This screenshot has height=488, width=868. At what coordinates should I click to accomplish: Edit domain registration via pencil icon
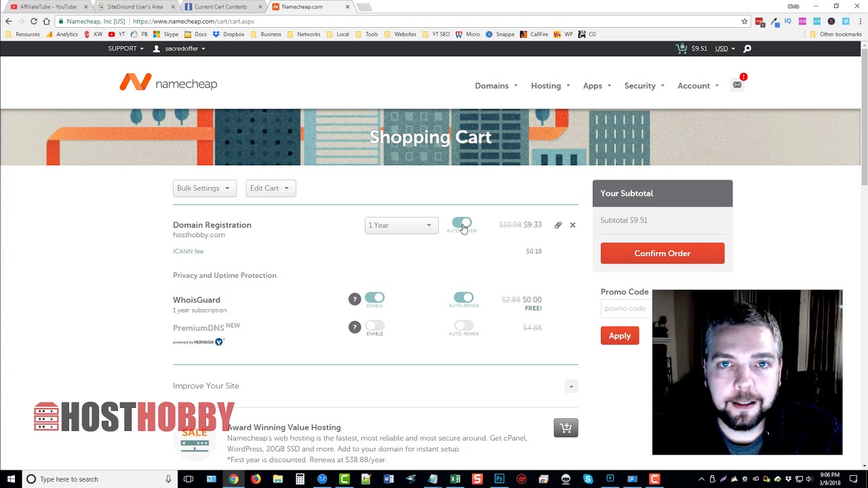pos(558,225)
